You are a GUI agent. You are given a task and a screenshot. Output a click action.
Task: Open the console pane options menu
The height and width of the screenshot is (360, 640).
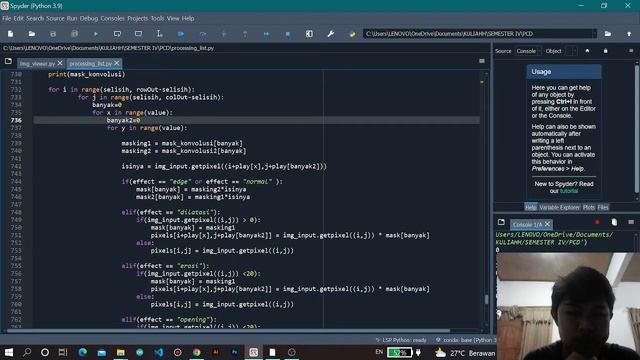tap(631, 222)
